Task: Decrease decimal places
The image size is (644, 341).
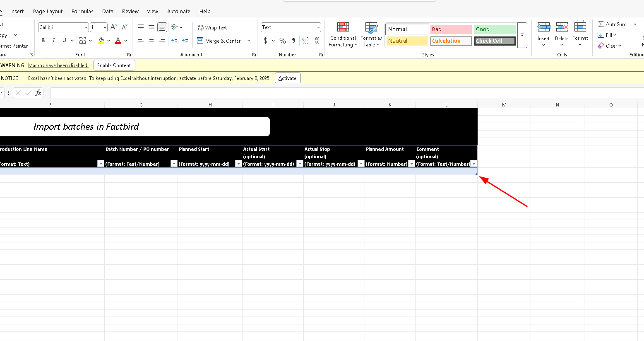Action: pos(316,41)
